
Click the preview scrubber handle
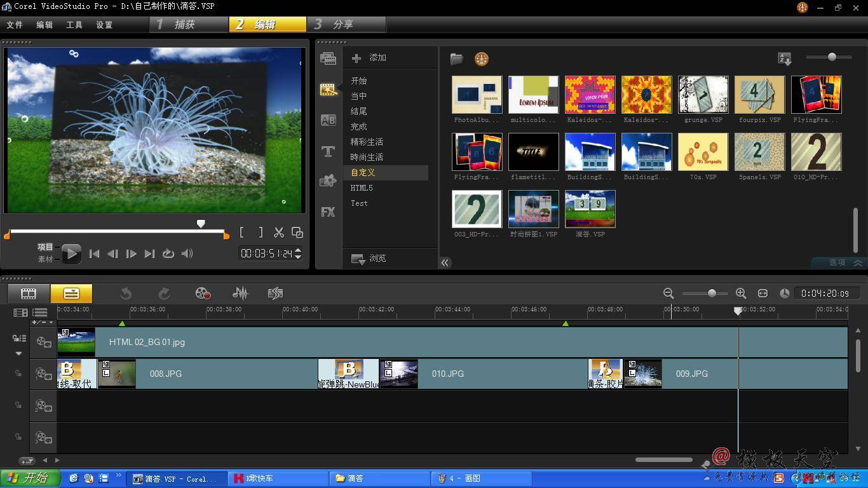201,224
